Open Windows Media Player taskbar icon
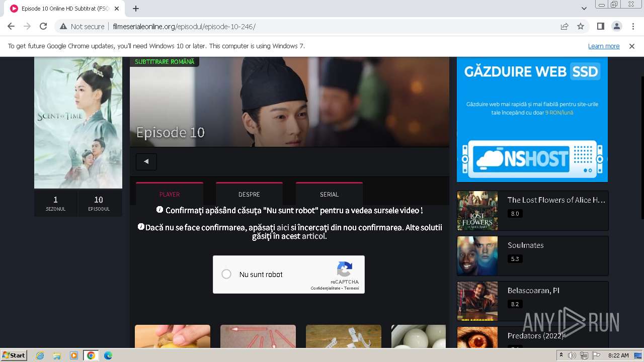The height and width of the screenshot is (362, 644). [x=74, y=355]
